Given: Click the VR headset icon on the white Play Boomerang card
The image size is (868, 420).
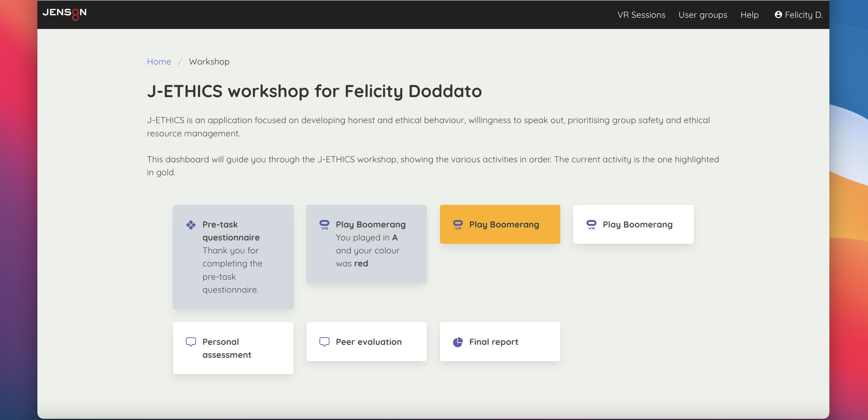Looking at the screenshot, I should pos(591,225).
